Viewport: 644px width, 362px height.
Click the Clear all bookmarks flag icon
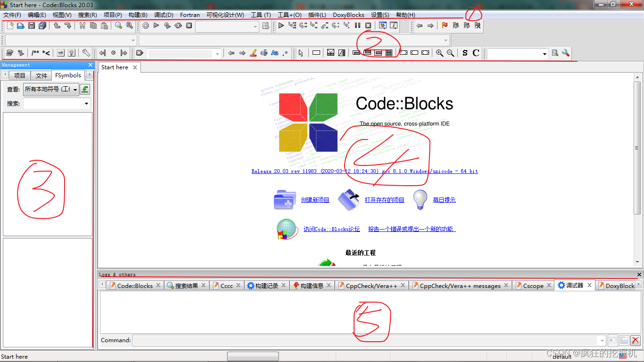478,25
